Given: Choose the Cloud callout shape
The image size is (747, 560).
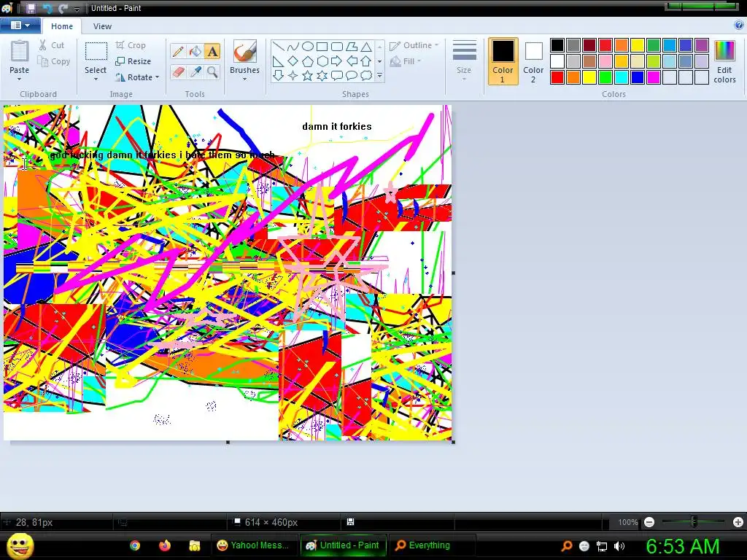Looking at the screenshot, I should tap(366, 75).
